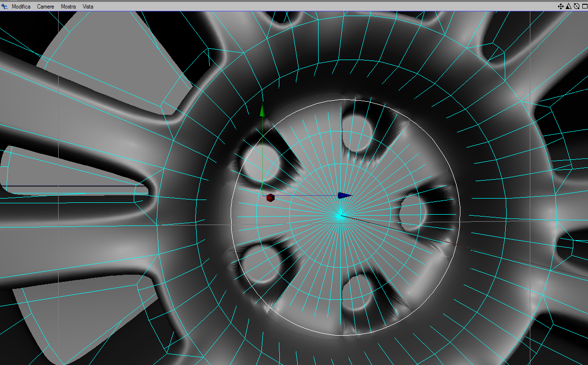Click the toggle viewport layout icon
Screen dimensions: 588x365
[x=585, y=7]
